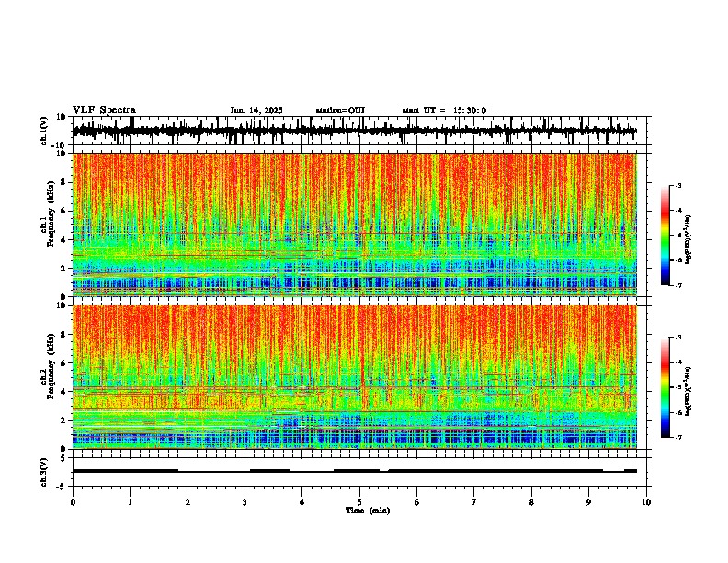Viewport: 728px width, 563px height.
Task: Click the "2" tick on the time axis
Action: tap(188, 502)
